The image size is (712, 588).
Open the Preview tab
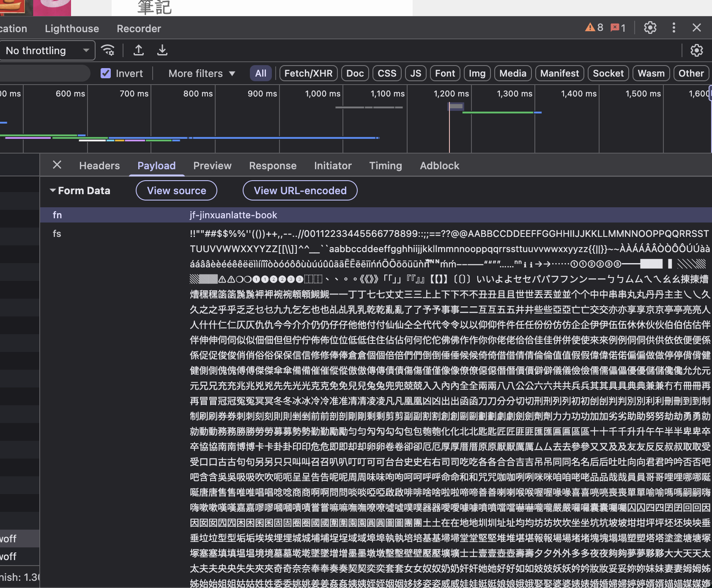coord(212,165)
